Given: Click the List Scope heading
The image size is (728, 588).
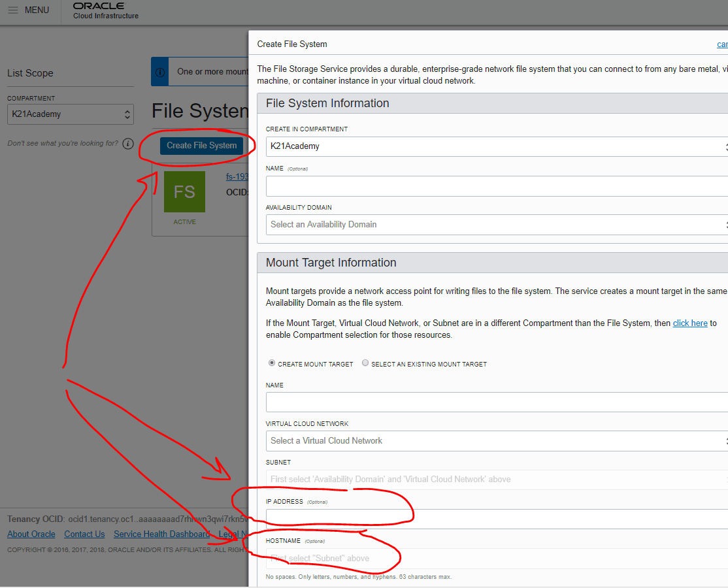Looking at the screenshot, I should [x=30, y=73].
